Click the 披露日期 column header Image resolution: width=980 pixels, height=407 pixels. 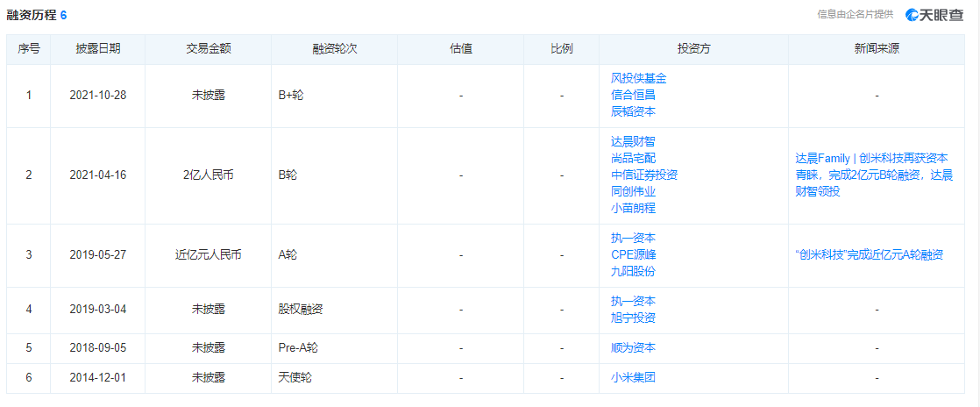97,49
